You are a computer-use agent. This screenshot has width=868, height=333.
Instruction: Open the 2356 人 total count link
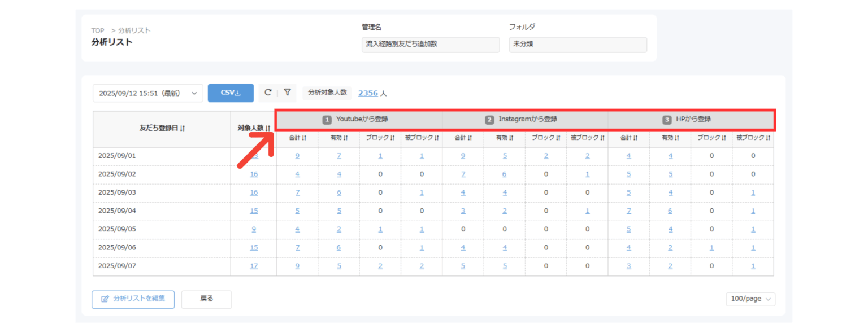pyautogui.click(x=368, y=93)
